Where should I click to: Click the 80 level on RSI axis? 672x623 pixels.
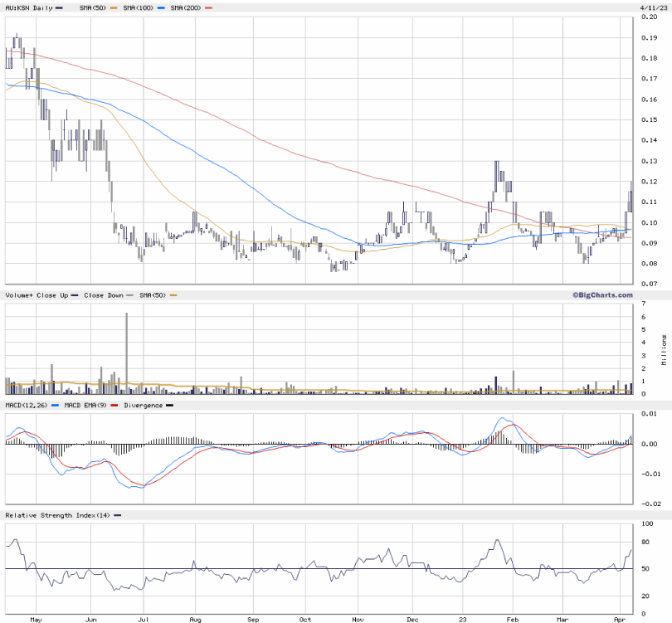pyautogui.click(x=647, y=542)
